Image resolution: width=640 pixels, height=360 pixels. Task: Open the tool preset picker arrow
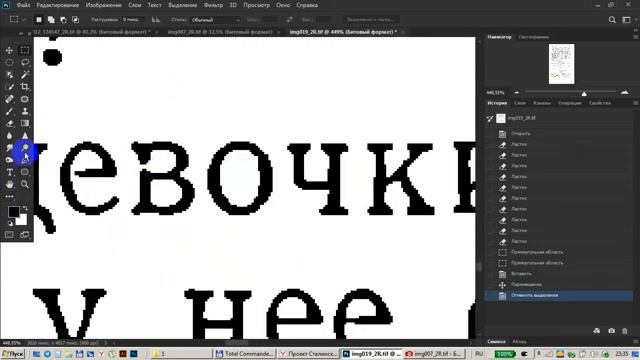24,20
